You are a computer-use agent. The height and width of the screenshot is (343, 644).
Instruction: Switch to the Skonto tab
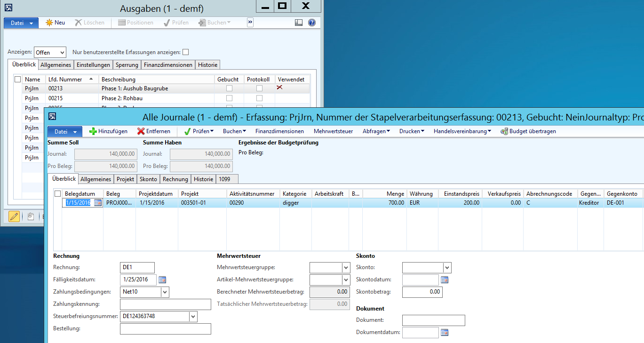148,179
